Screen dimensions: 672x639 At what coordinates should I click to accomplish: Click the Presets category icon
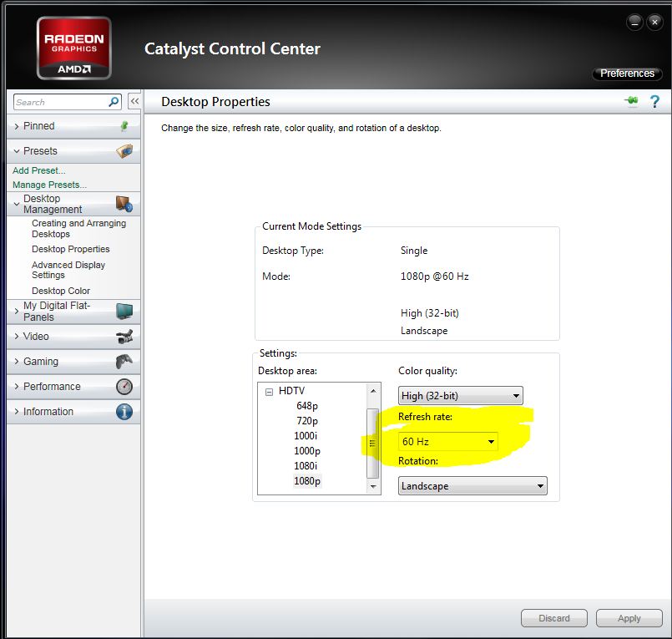pos(124,151)
